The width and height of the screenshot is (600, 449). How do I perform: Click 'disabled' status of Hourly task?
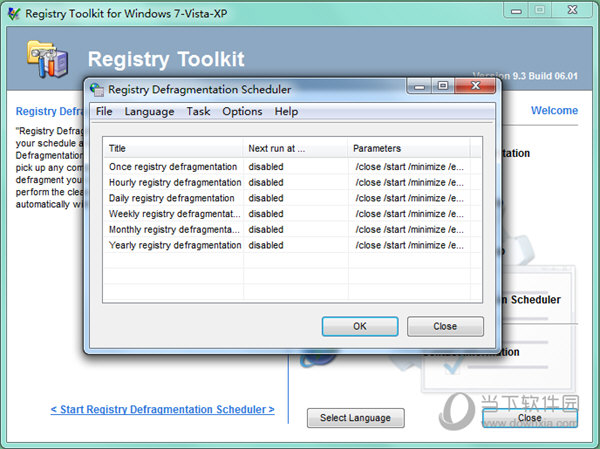click(x=266, y=182)
